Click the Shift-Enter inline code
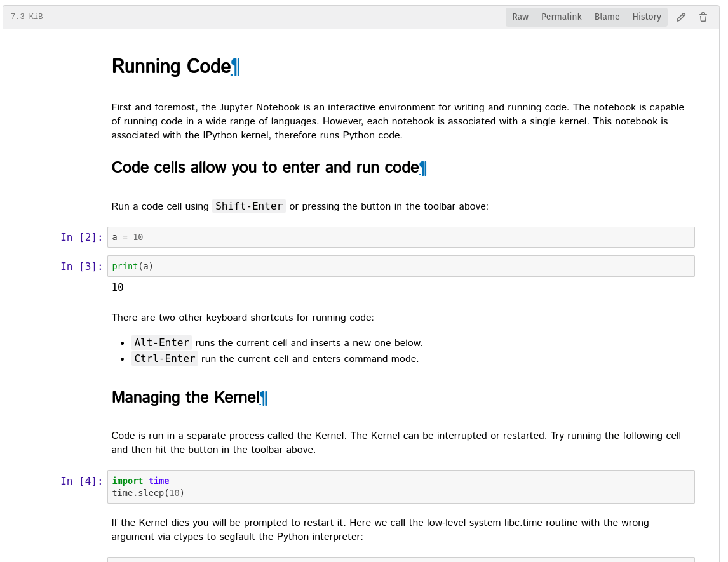This screenshot has height=562, width=728. click(249, 206)
